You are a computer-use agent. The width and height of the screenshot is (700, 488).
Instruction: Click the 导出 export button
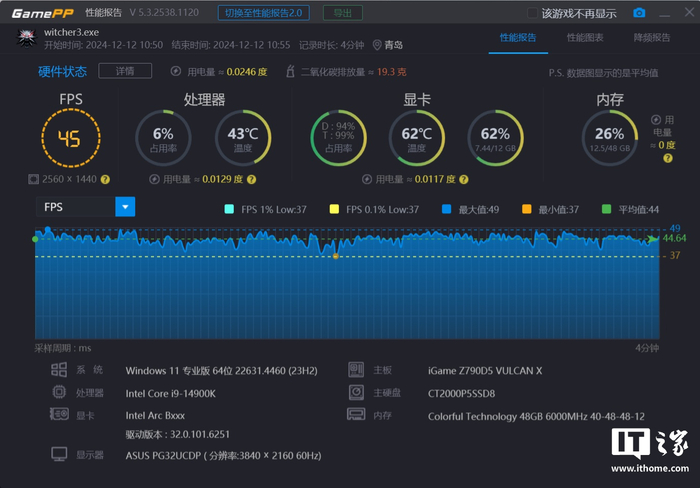point(343,13)
